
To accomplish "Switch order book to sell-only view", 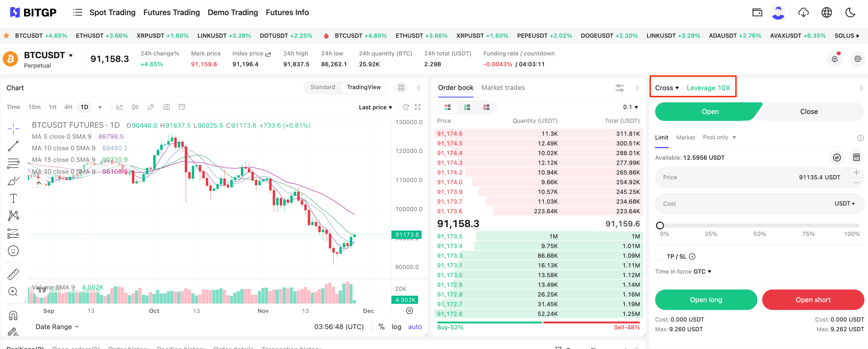I will 486,107.
